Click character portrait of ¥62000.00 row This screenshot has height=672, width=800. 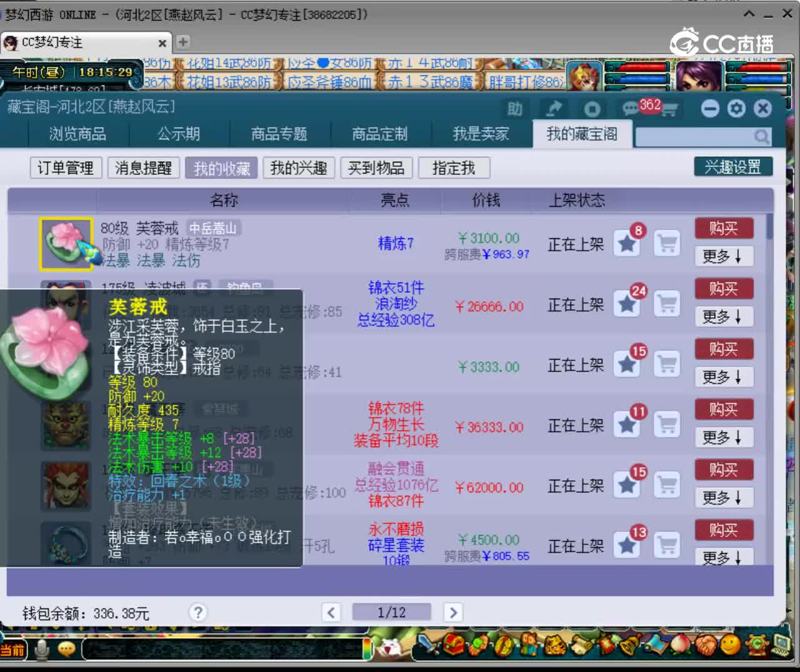click(66, 486)
